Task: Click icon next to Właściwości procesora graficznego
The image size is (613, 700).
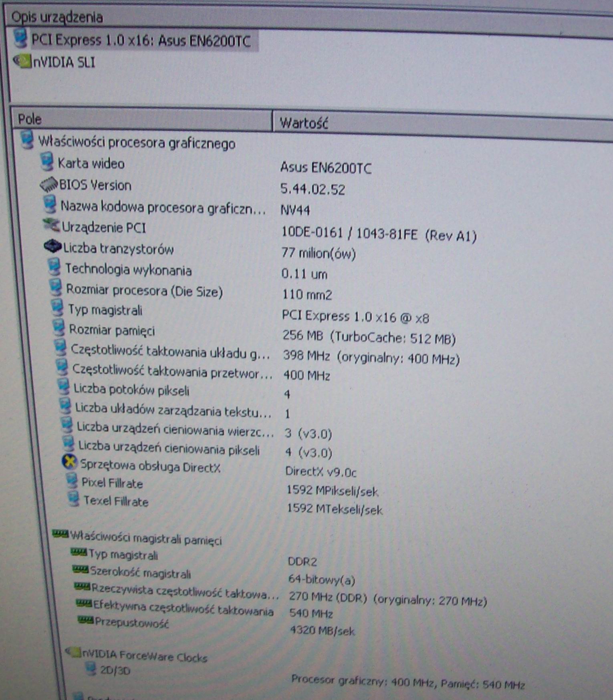Action: click(27, 140)
